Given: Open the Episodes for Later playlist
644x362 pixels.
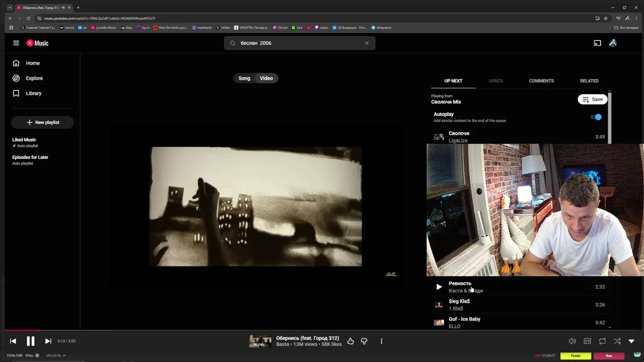Looking at the screenshot, I should [x=30, y=157].
